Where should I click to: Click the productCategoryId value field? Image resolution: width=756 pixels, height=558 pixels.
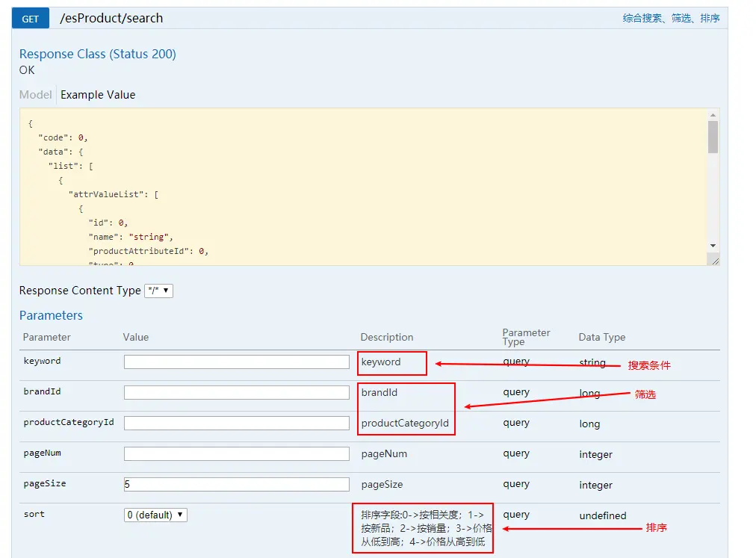[x=237, y=423]
